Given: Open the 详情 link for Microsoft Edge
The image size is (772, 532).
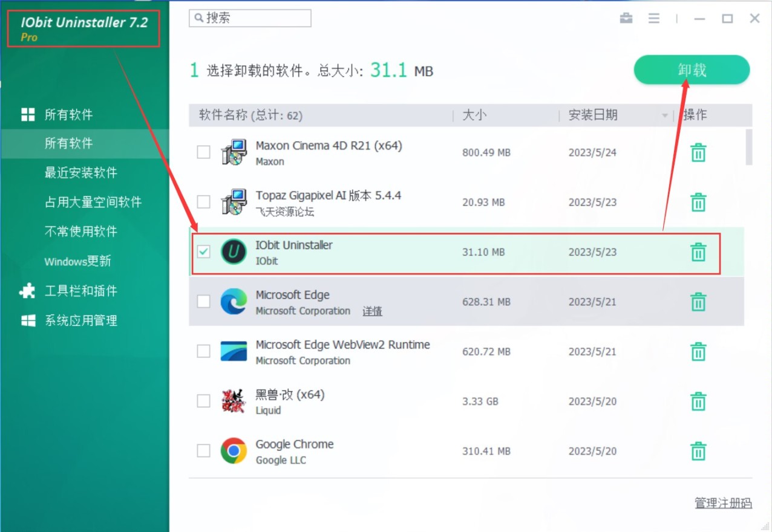Looking at the screenshot, I should pos(372,311).
